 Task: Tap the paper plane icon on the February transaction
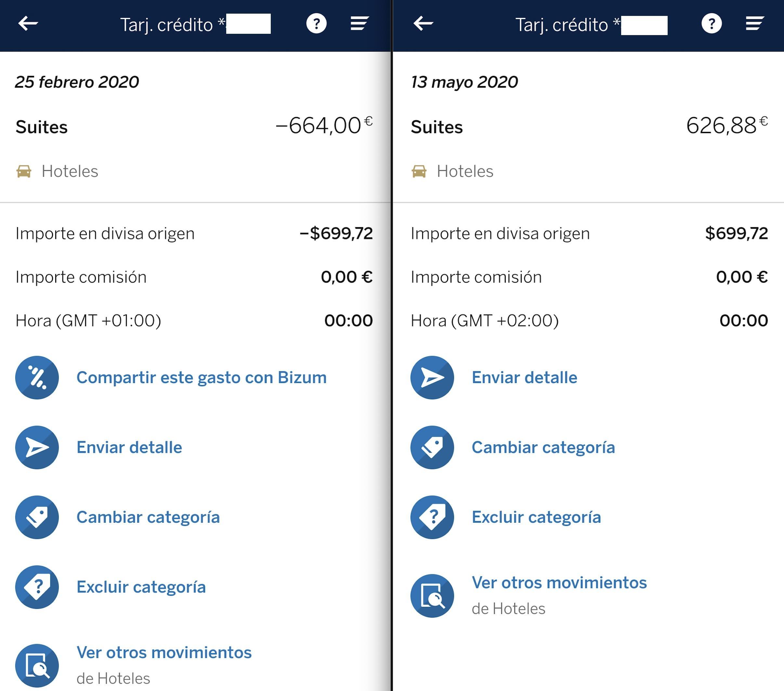coord(37,447)
